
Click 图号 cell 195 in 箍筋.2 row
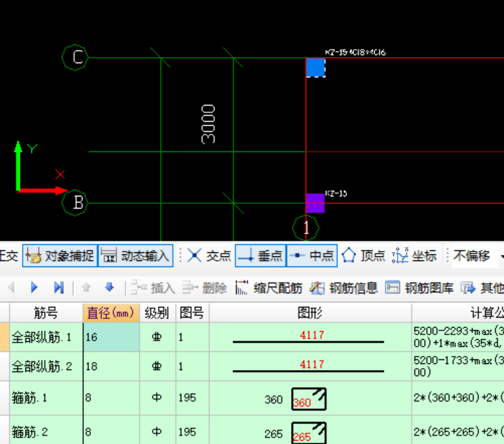(192, 431)
